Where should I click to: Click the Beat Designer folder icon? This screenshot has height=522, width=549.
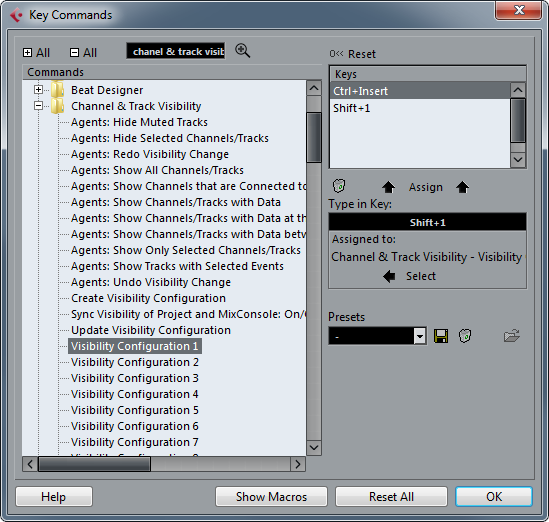click(x=57, y=90)
